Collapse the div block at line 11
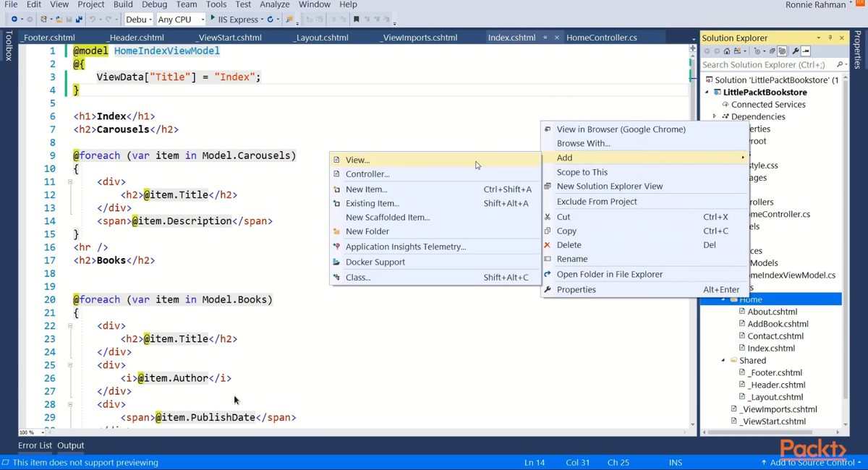 (70, 181)
